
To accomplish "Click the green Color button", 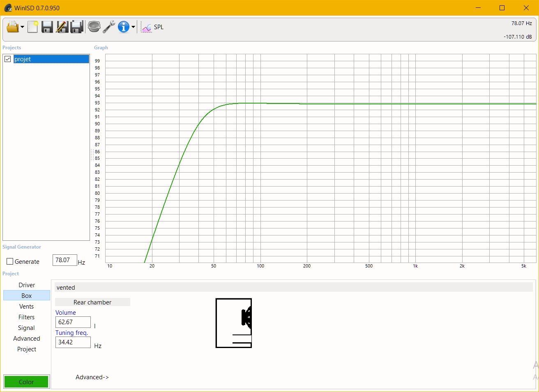I will tap(26, 382).
